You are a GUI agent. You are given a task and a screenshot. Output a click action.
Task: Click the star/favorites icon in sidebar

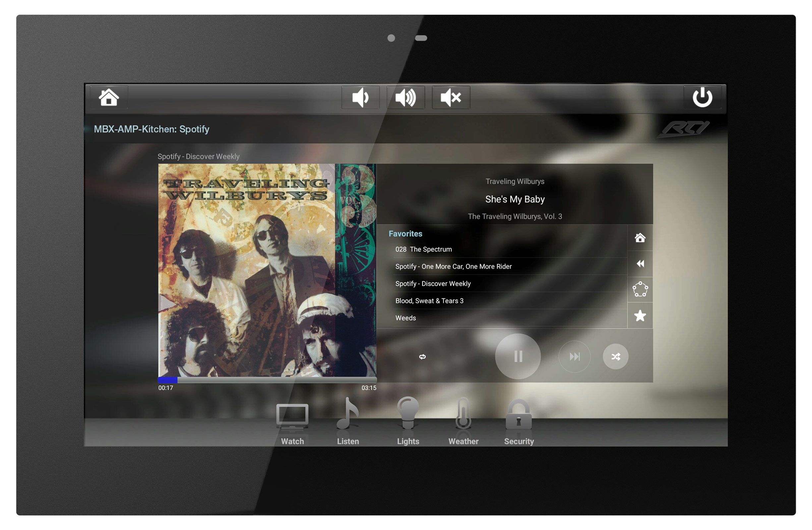640,315
